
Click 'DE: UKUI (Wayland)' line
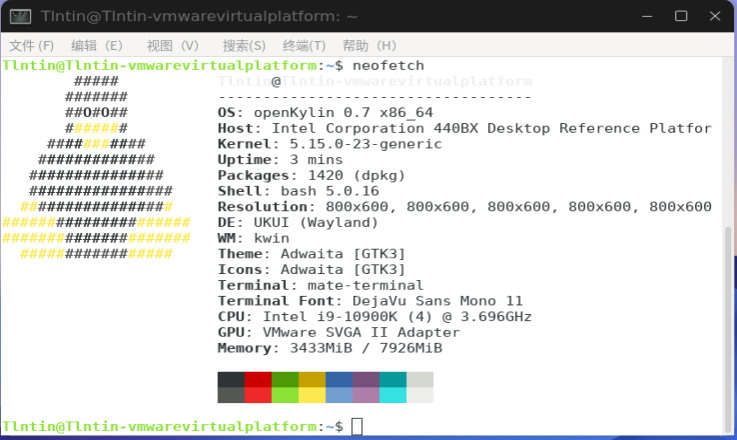298,222
